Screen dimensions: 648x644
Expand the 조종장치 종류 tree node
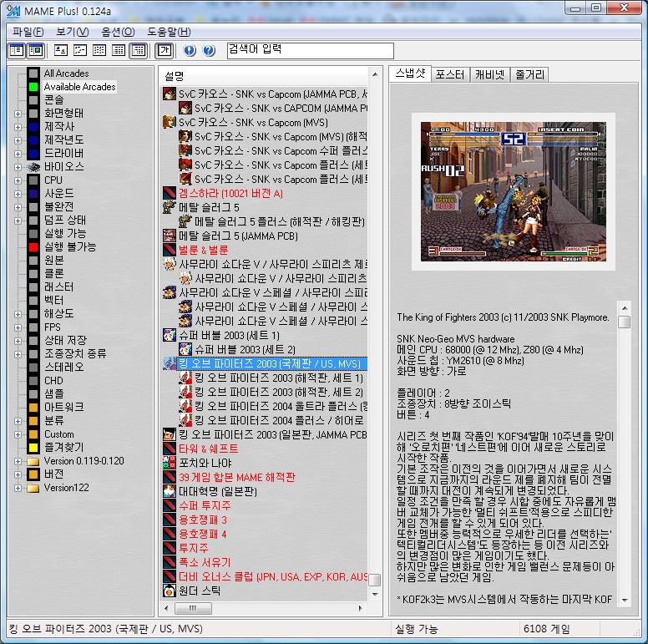click(18, 354)
